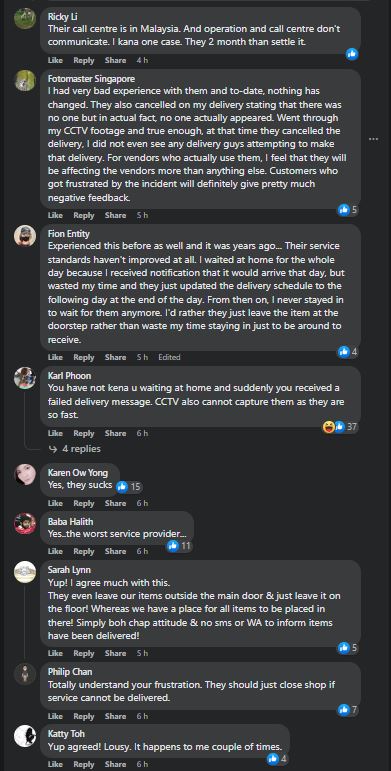
Task: Open Fion Entity's profile picture
Action: pyautogui.click(x=25, y=236)
